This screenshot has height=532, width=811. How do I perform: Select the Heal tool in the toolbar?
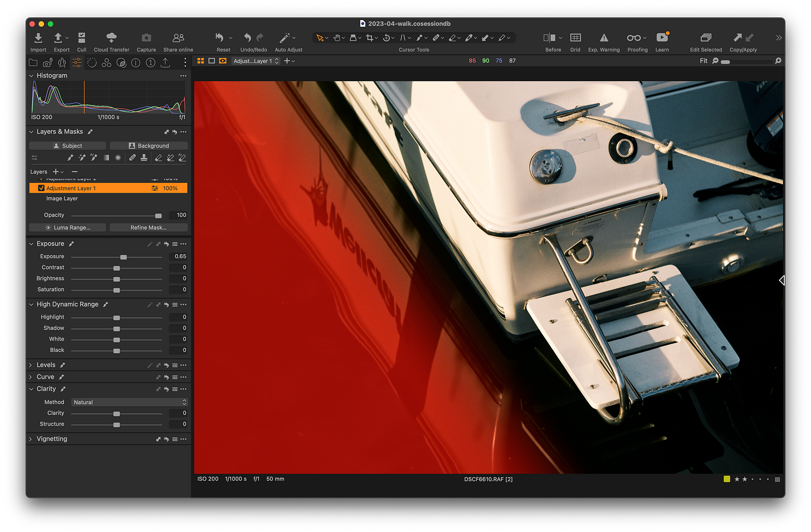pos(437,37)
